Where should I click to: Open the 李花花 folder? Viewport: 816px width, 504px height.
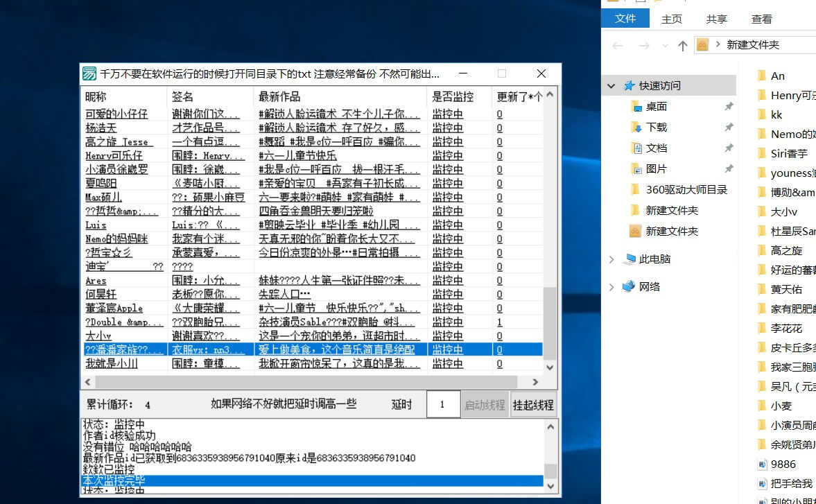[x=786, y=328]
